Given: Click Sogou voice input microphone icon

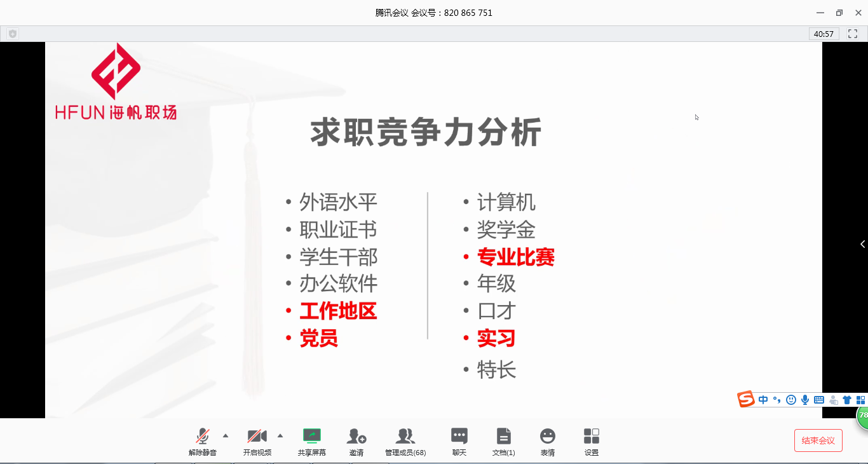Looking at the screenshot, I should click(805, 400).
